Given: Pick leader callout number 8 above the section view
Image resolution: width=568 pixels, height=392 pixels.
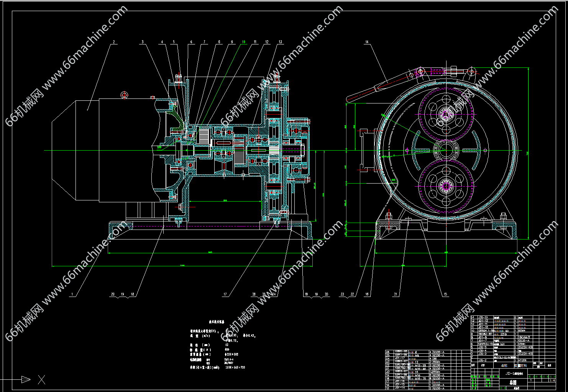Looking at the screenshot, I should (x=219, y=42).
